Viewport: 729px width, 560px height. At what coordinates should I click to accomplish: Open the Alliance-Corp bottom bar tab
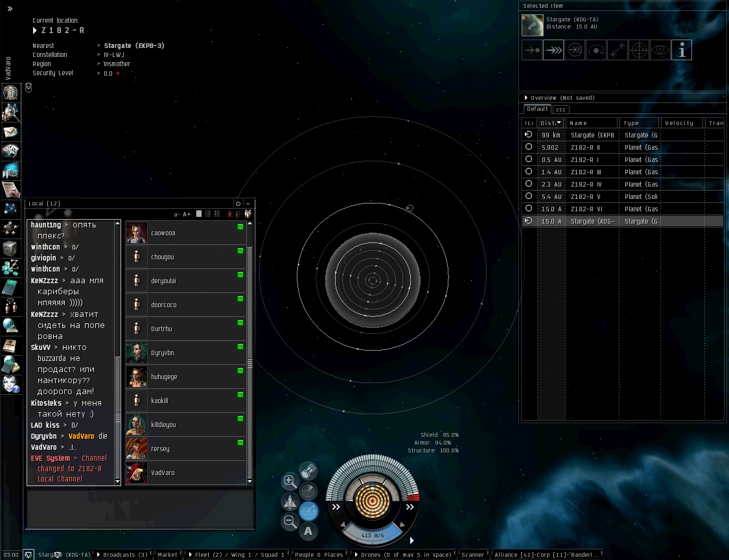[x=546, y=554]
